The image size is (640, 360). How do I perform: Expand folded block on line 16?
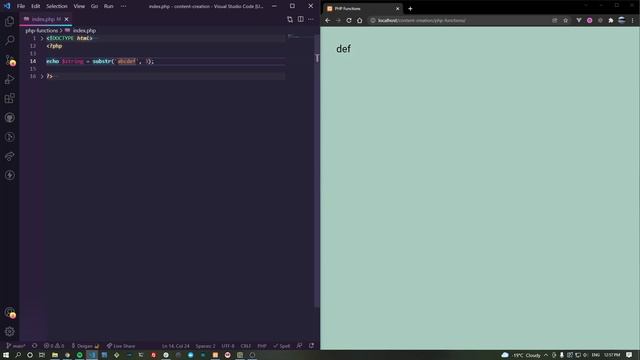coord(42,76)
